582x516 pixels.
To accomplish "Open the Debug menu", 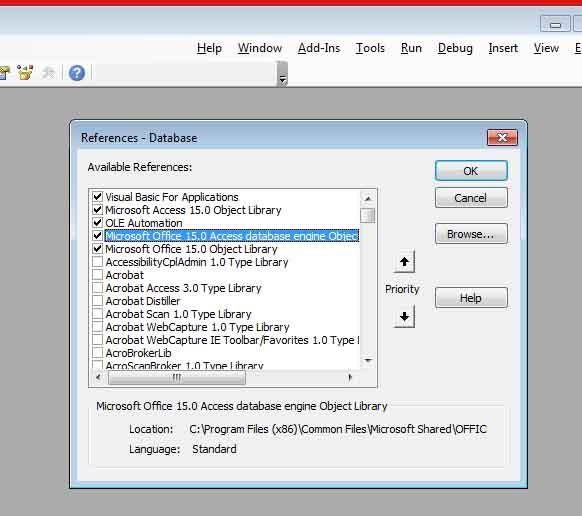I will click(x=455, y=48).
